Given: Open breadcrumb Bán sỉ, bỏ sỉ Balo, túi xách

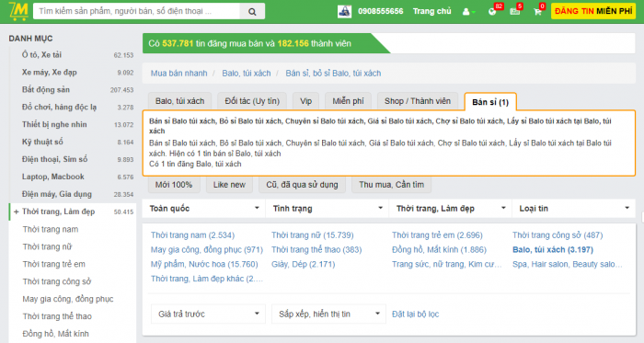Looking at the screenshot, I should [x=333, y=74].
